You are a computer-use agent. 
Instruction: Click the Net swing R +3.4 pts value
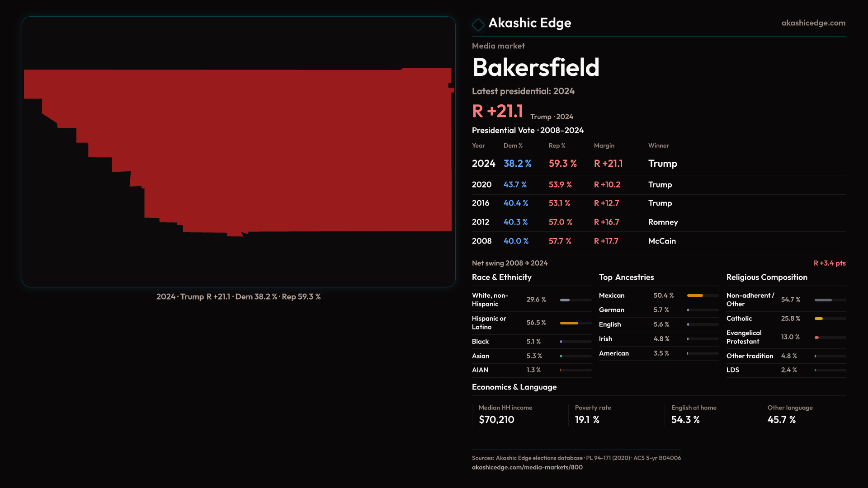coord(829,263)
